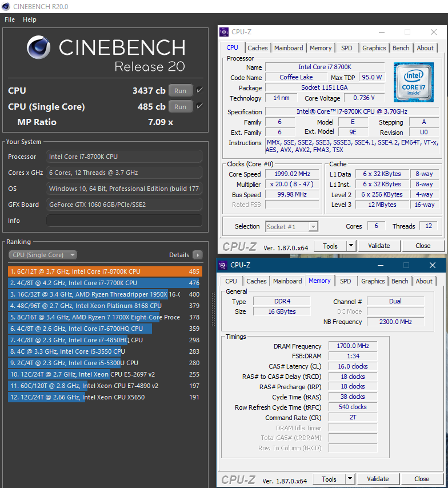
Task: Switch to SPD tab in the top CPU-Z window
Action: click(346, 48)
